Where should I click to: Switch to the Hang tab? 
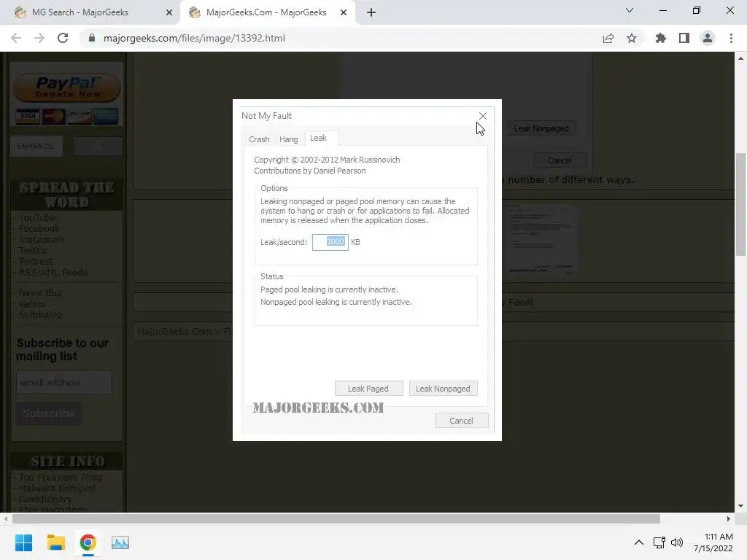[289, 139]
